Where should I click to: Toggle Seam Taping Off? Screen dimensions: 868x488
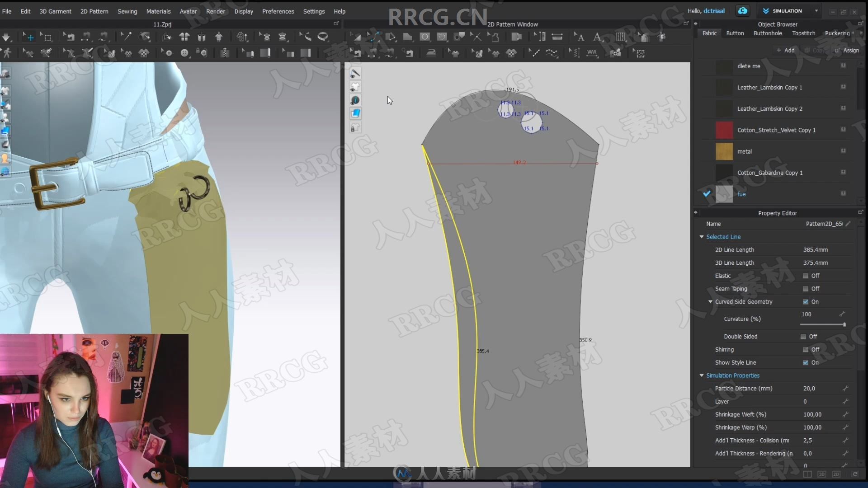805,288
